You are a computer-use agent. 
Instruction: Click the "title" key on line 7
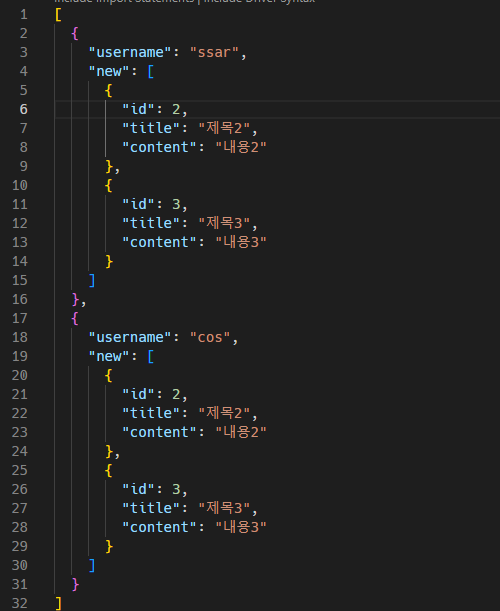pyautogui.click(x=151, y=128)
